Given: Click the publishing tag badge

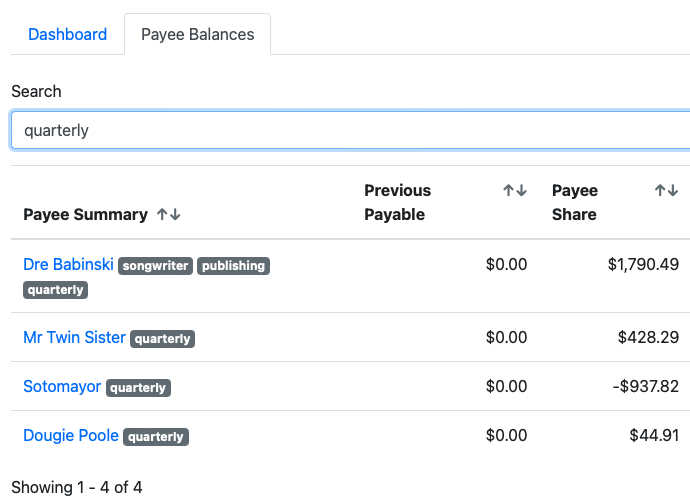Looking at the screenshot, I should [x=233, y=266].
